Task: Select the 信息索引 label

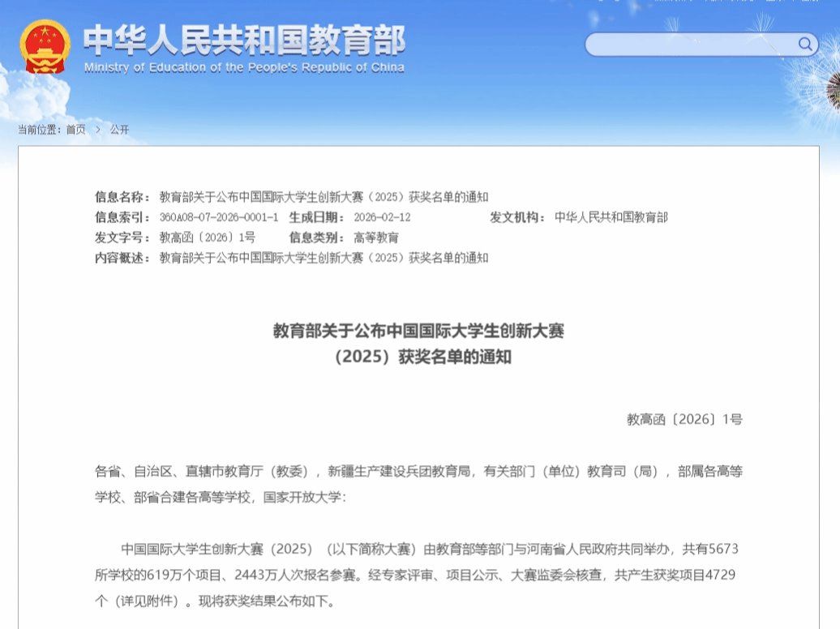Action: 122,217
